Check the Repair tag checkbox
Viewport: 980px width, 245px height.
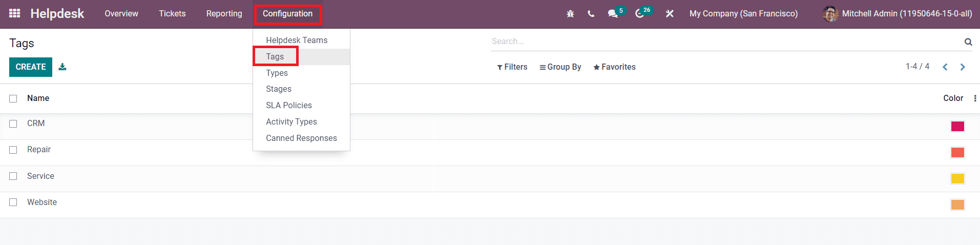13,150
